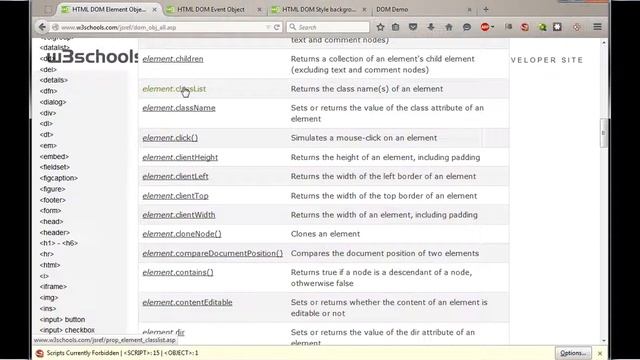The image size is (640, 360).
Task: Open the element.clientLeft link
Action: 175,176
